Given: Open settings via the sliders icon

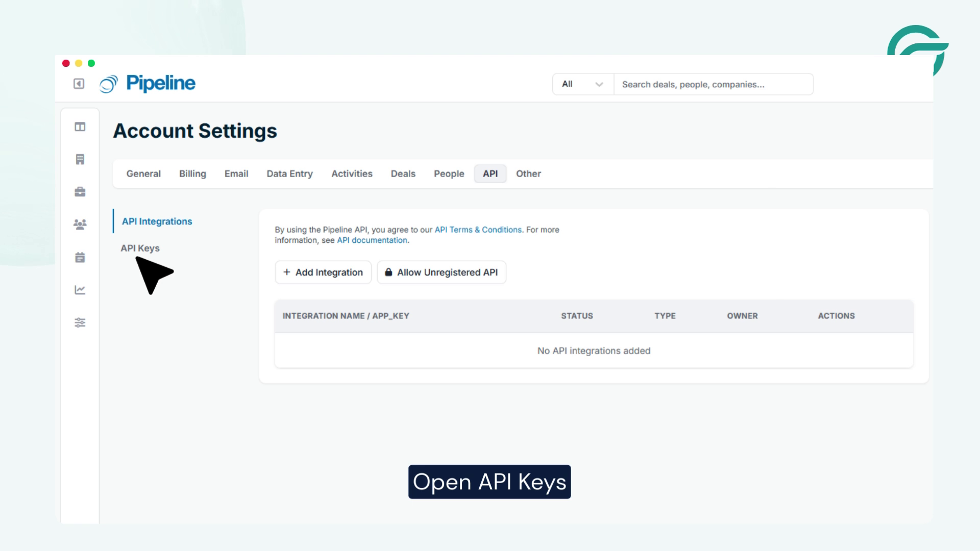Looking at the screenshot, I should [x=80, y=322].
